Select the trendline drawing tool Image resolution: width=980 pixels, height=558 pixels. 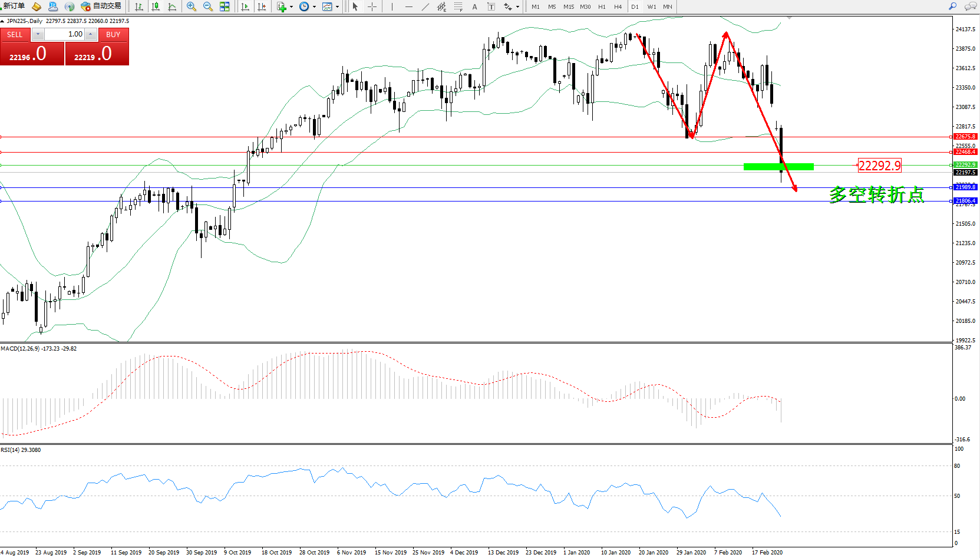(425, 6)
